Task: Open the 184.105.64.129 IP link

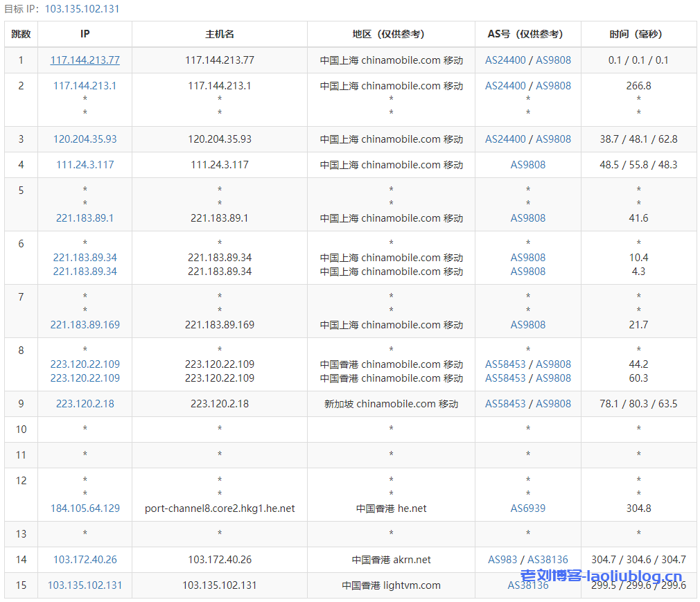Action: click(85, 508)
